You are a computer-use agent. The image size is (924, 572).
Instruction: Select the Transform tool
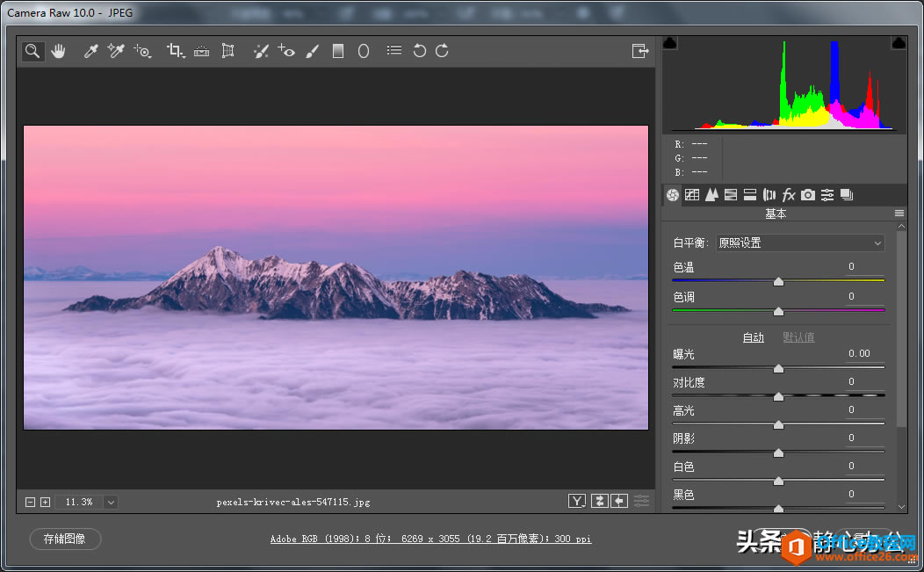[x=227, y=51]
